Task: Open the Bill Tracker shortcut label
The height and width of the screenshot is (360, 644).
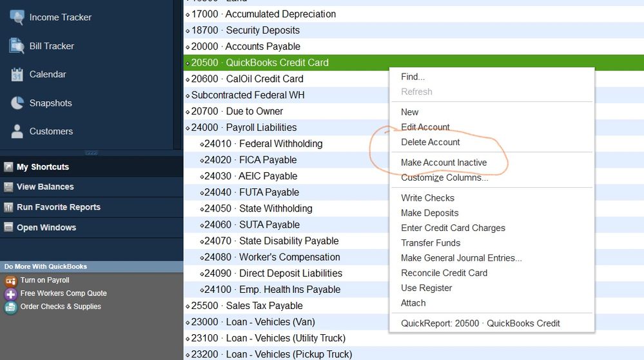Action: point(52,46)
